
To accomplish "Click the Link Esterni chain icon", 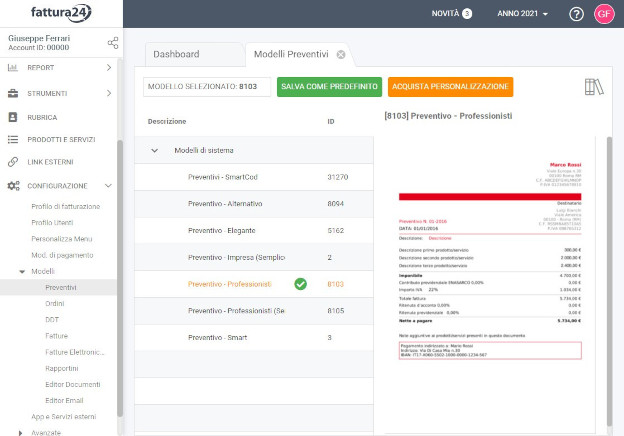I will point(13,162).
